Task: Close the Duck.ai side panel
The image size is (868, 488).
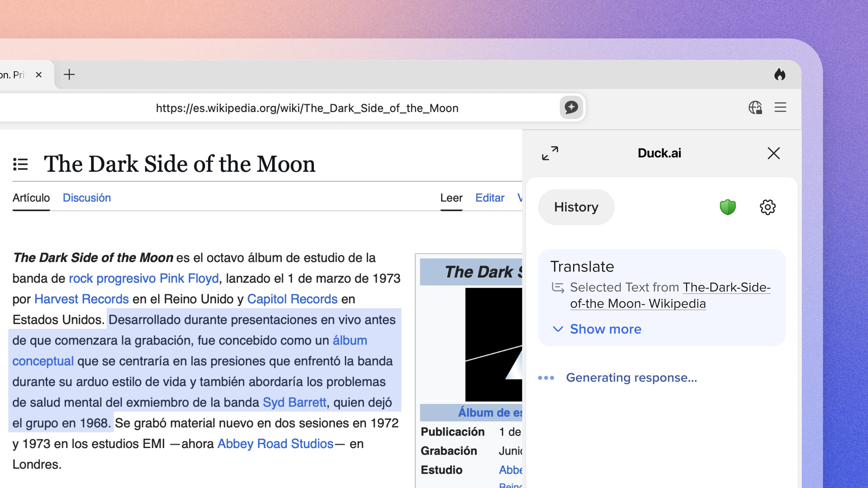Action: click(x=774, y=153)
